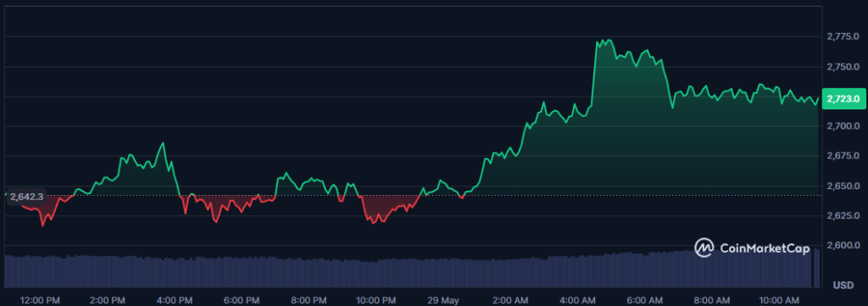The image size is (868, 306).
Task: Click the 4:00 PM time axis label
Action: click(175, 300)
